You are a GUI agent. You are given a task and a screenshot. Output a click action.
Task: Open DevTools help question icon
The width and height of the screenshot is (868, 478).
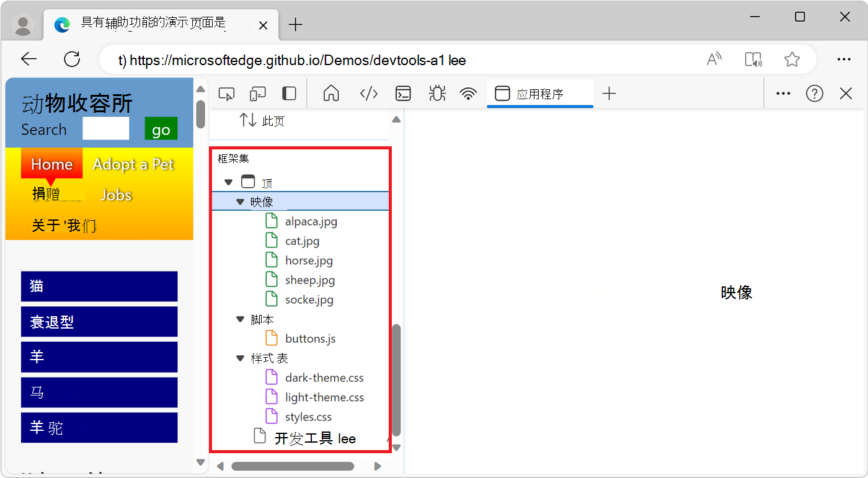[815, 94]
